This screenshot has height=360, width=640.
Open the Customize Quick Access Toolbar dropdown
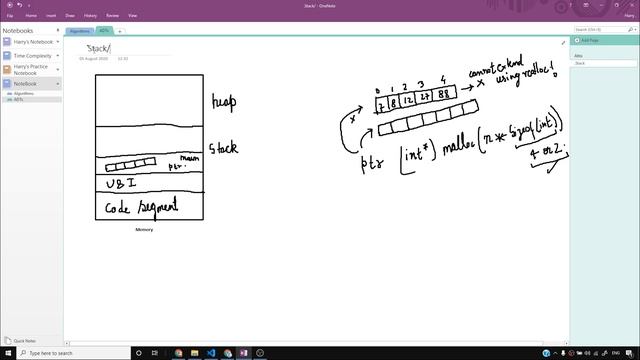pos(29,6)
